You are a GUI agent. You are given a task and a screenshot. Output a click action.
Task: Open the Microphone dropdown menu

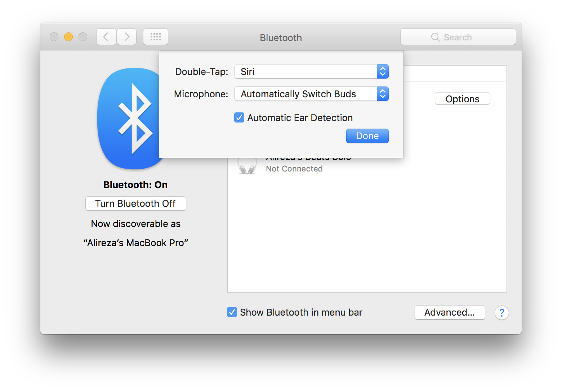(312, 94)
